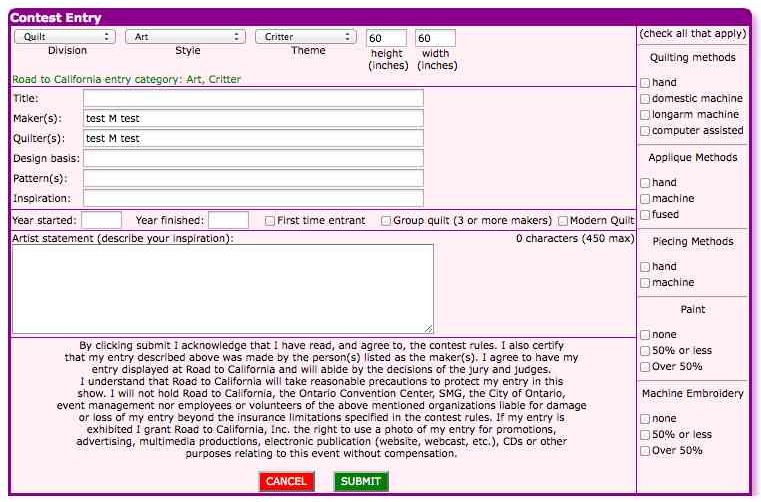Image resolution: width=761 pixels, height=502 pixels.
Task: Check 50% or less under Paint
Action: tap(645, 351)
